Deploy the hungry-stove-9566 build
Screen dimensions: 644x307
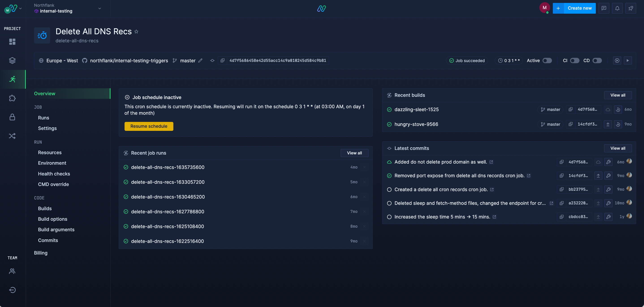608,124
